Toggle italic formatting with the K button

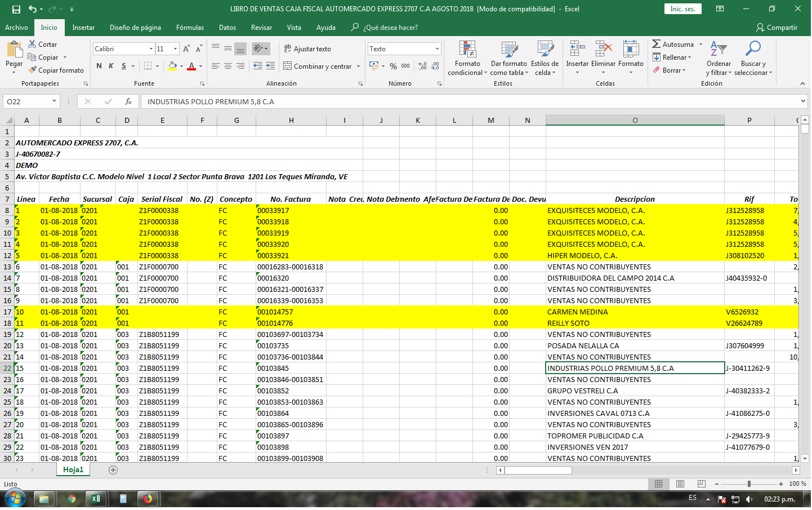(111, 66)
